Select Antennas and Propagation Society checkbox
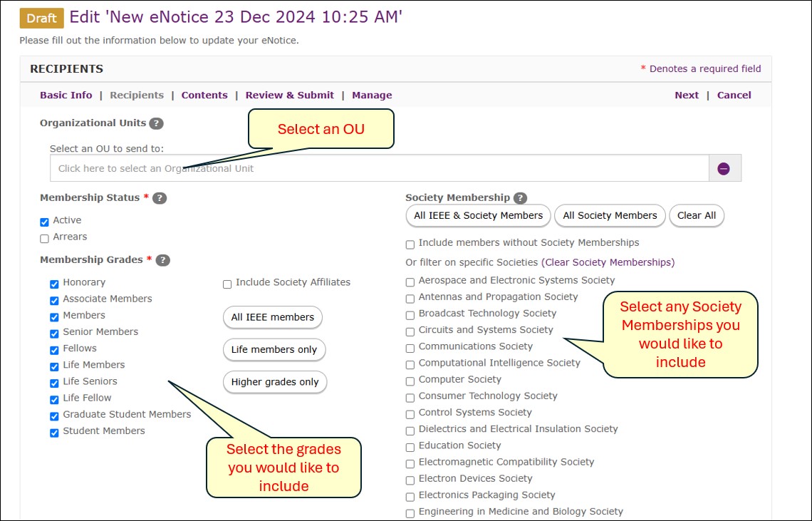The image size is (812, 521). click(410, 299)
